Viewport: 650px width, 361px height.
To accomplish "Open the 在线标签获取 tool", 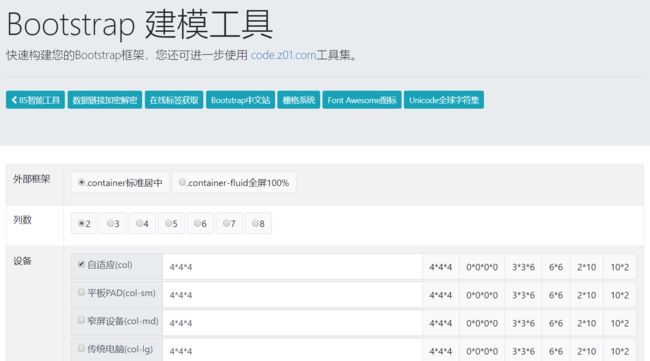I will (174, 100).
